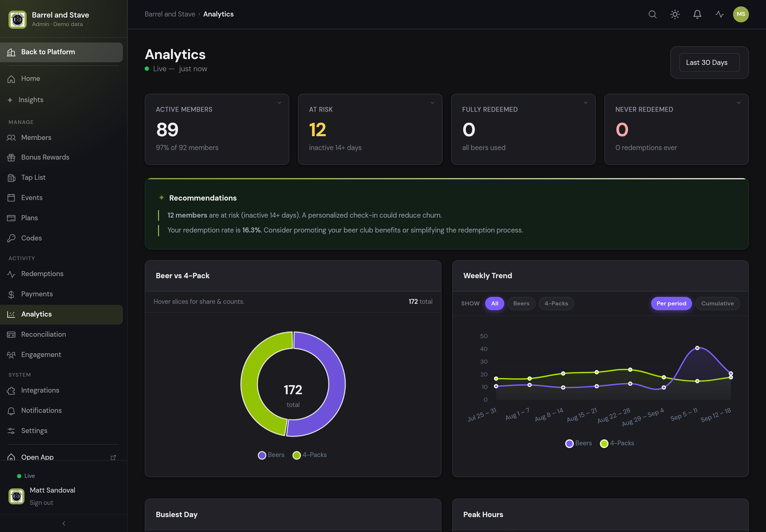Screen dimensions: 766x532
Task: Open the Last 30 Days range dropdown
Action: pos(709,63)
